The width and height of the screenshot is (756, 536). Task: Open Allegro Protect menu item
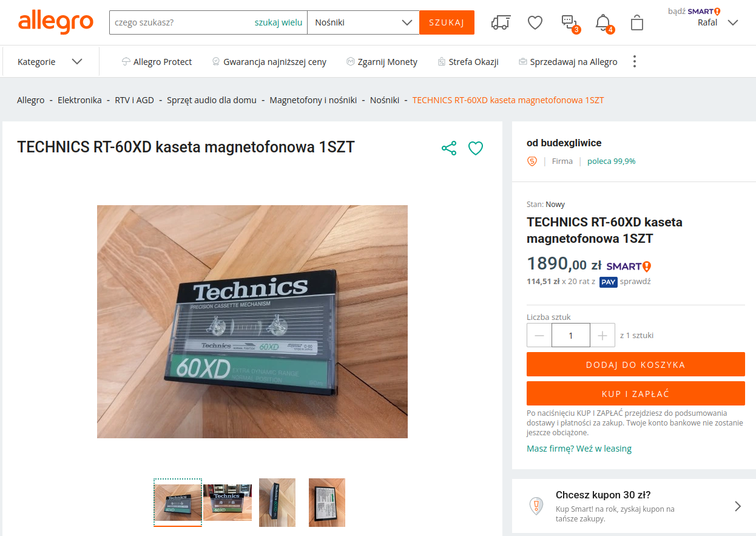[x=157, y=61]
